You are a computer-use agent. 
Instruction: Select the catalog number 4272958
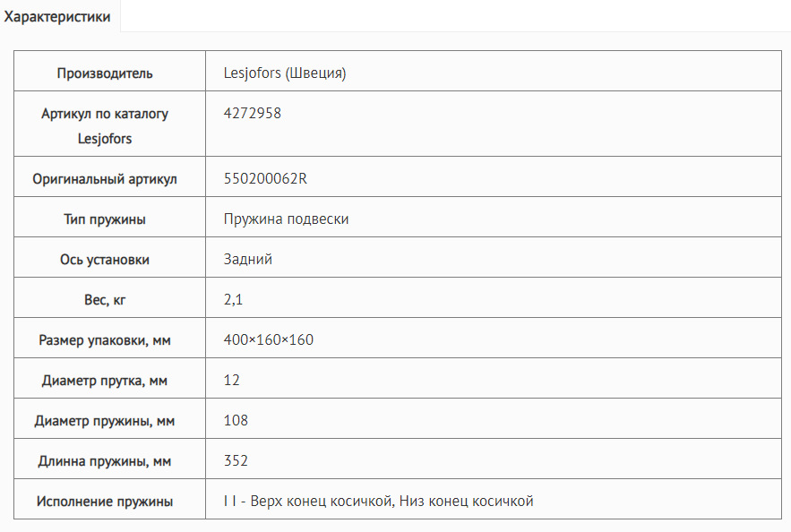coord(253,114)
